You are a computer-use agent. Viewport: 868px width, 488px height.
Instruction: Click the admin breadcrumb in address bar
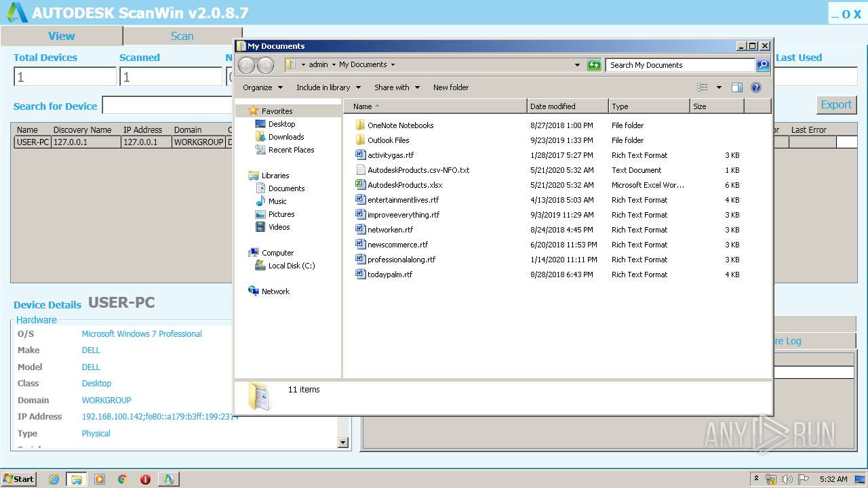click(x=318, y=65)
